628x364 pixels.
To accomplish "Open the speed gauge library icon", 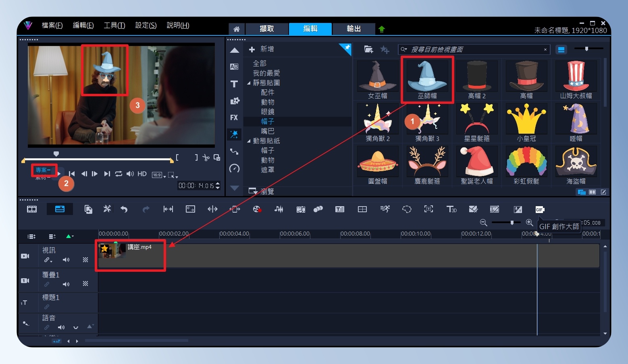I will tap(234, 168).
